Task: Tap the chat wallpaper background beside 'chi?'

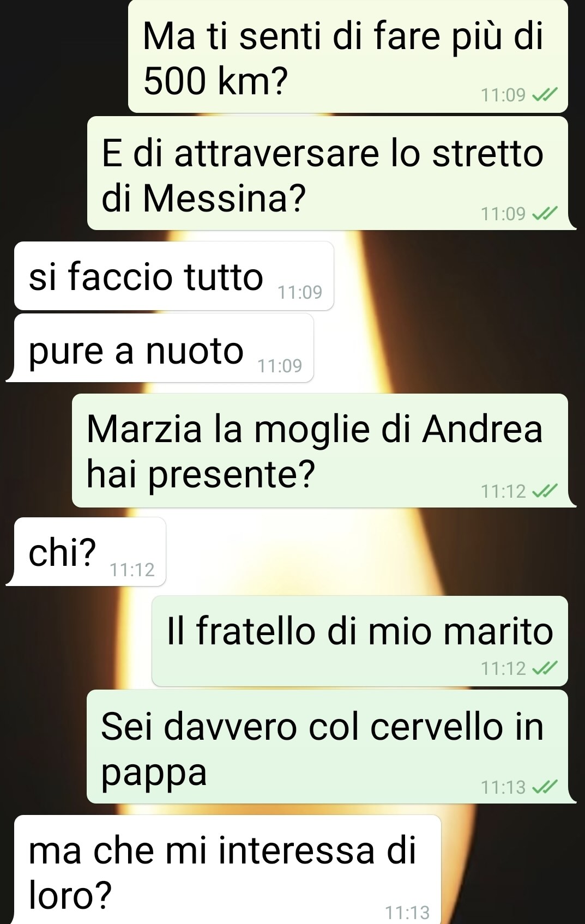Action: 371,552
